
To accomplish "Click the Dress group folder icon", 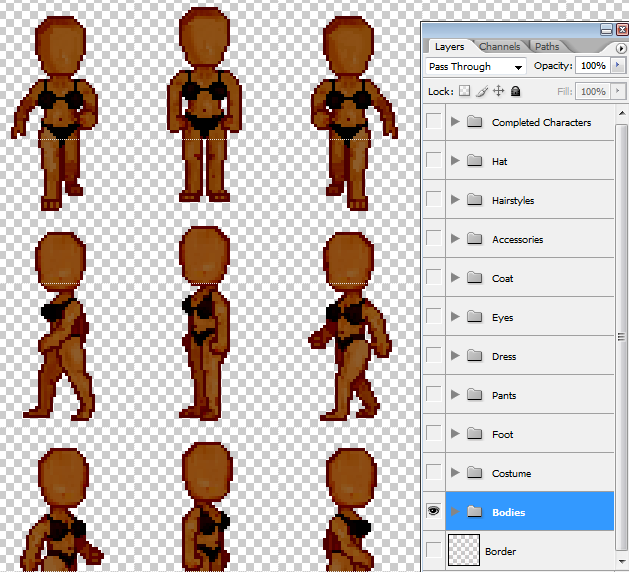I will click(x=475, y=356).
